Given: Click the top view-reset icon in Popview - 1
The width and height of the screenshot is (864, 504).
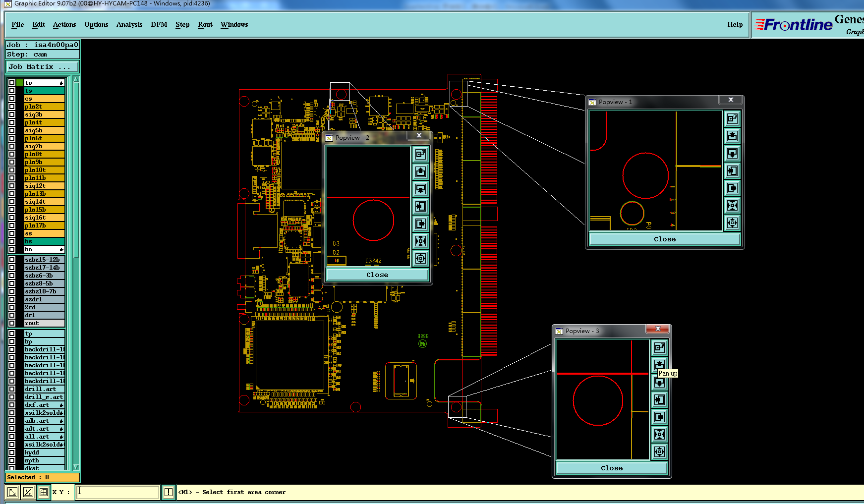Looking at the screenshot, I should [x=732, y=118].
